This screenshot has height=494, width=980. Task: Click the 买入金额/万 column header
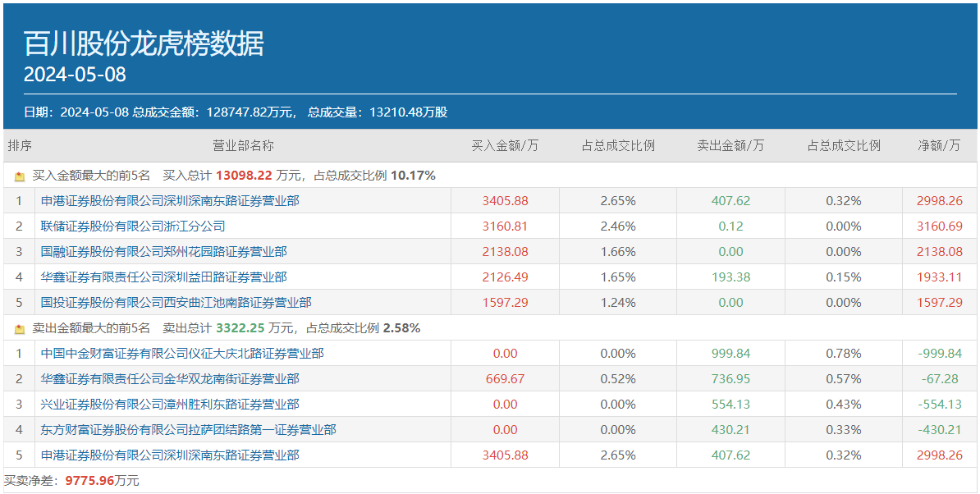tap(505, 146)
